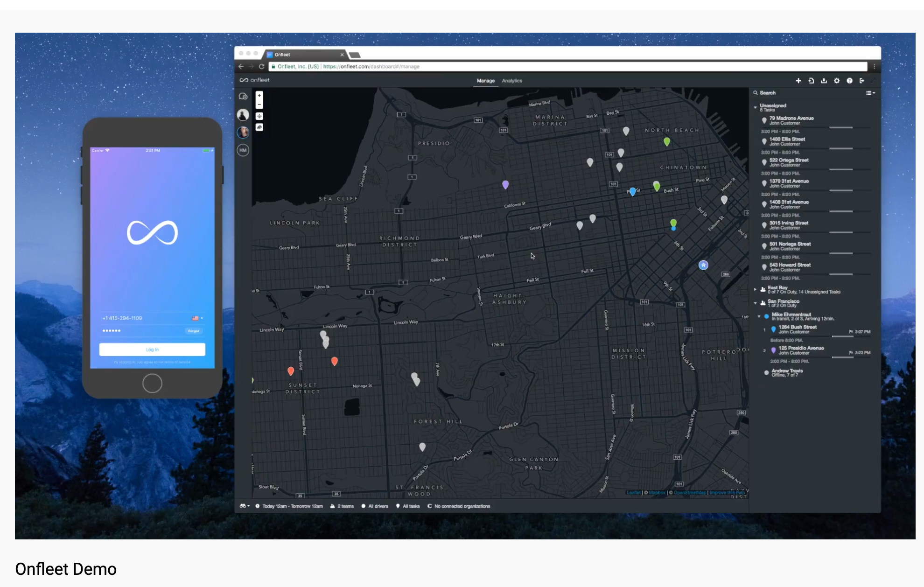Click the logout icon in header
This screenshot has width=924, height=587.
862,81
